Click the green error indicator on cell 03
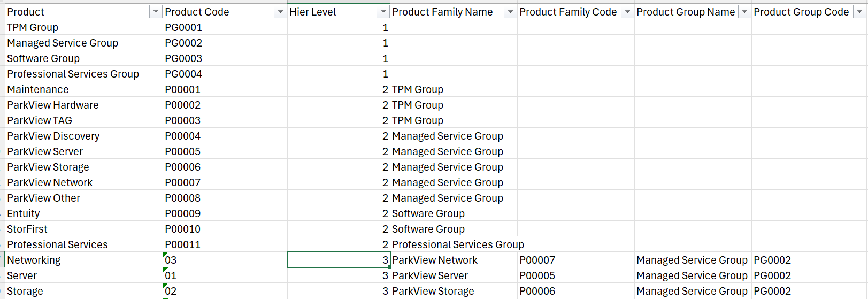Screen dimensions: 868x299 (166, 255)
